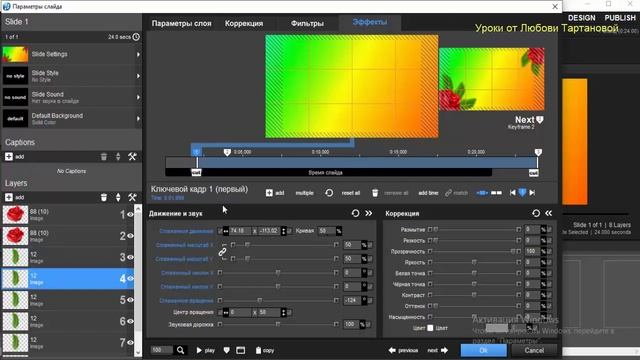The image size is (640, 360).
Task: Open the Captions tools wrench icon
Action: (132, 157)
